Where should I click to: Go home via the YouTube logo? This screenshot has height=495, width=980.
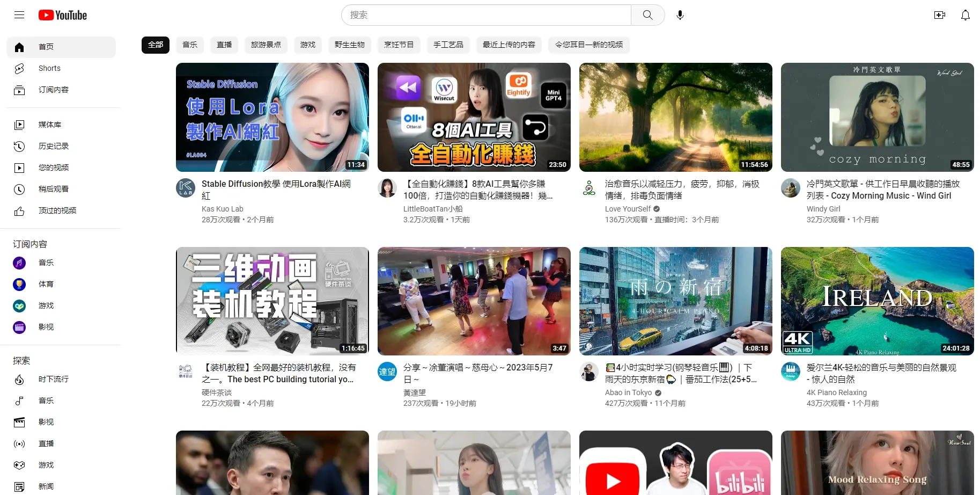62,14
